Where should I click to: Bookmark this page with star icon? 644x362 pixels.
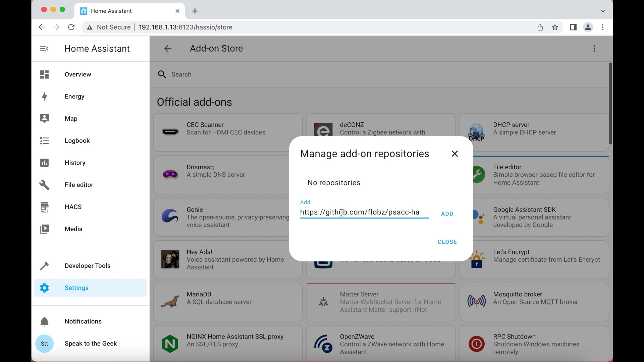pos(555,27)
